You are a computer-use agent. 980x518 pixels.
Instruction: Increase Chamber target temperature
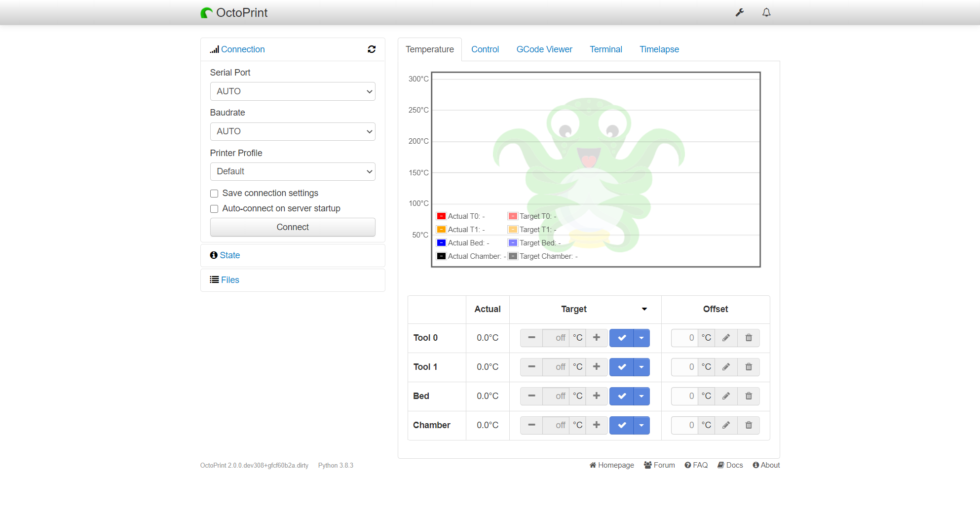tap(597, 425)
